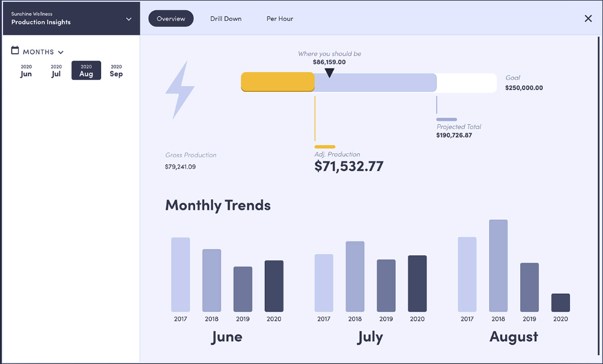Expand the Sunshine Wellness Production Insights dropdown
Viewport: 603px width, 364px height.
tap(129, 19)
